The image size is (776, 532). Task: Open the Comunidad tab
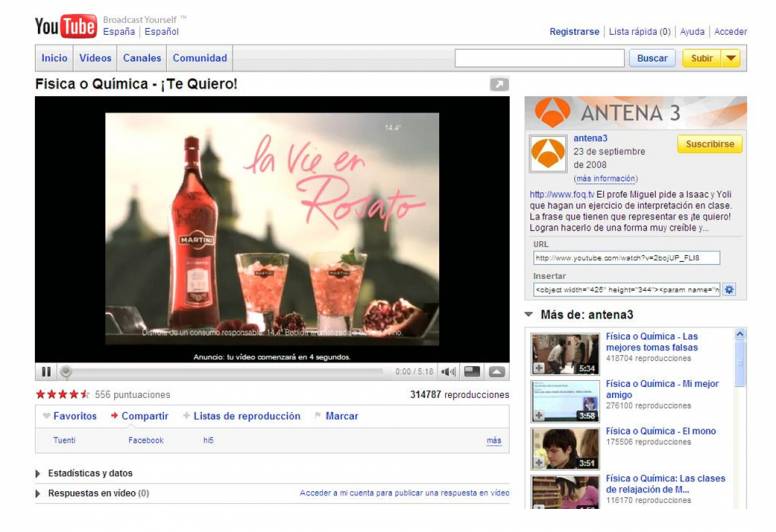[x=200, y=58]
